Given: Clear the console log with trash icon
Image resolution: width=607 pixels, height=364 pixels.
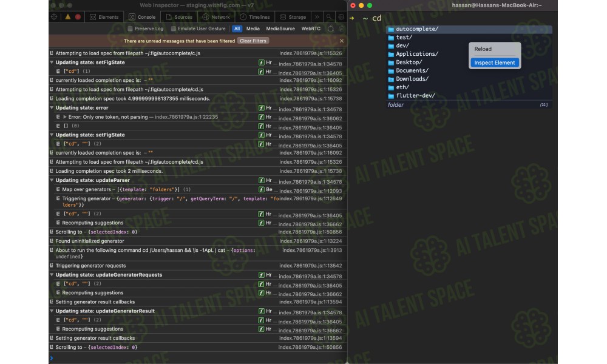Looking at the screenshot, I should 341,29.
